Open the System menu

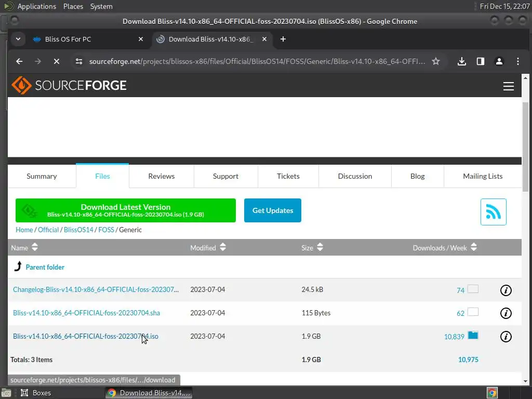click(x=101, y=6)
